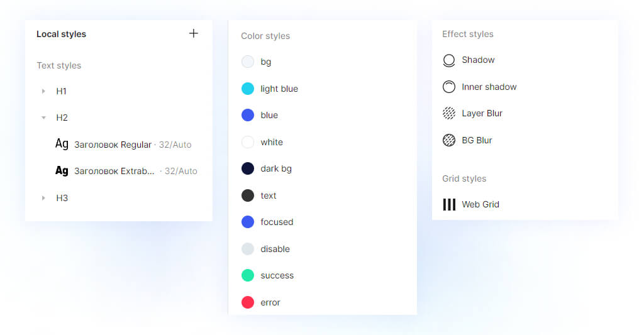This screenshot has height=335, width=644.
Task: Click the BG Blur style name
Action: [x=477, y=140]
